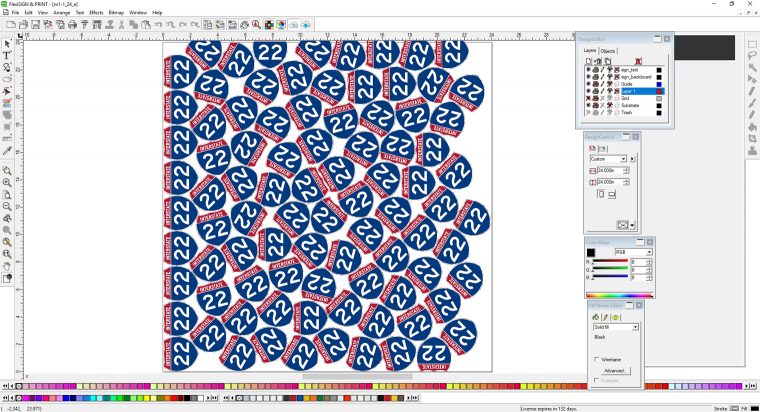The height and width of the screenshot is (412, 760).
Task: Select the Text tool in left toolbox
Action: point(7,56)
